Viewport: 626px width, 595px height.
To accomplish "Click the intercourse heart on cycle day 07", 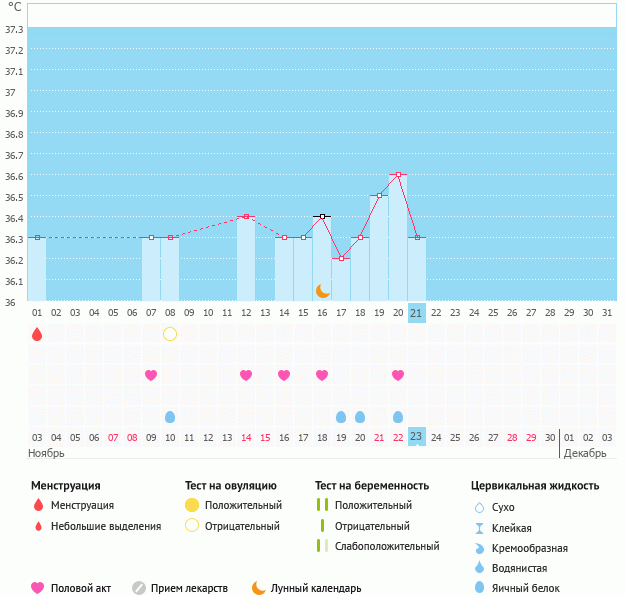I will pos(151,375).
